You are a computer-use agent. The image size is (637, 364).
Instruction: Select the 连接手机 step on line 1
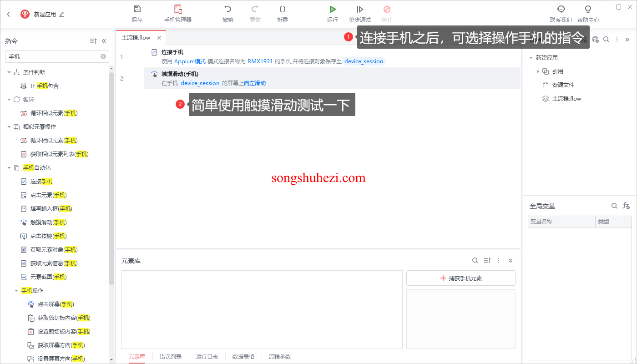click(x=333, y=57)
